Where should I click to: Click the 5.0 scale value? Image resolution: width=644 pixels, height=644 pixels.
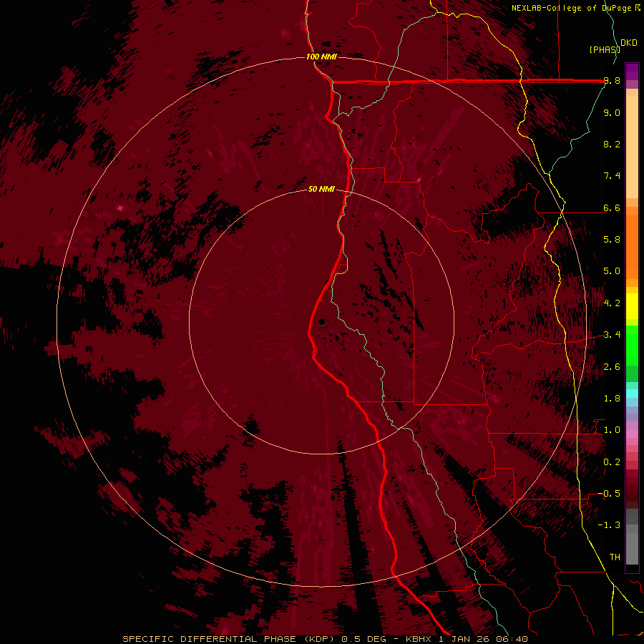pos(612,271)
